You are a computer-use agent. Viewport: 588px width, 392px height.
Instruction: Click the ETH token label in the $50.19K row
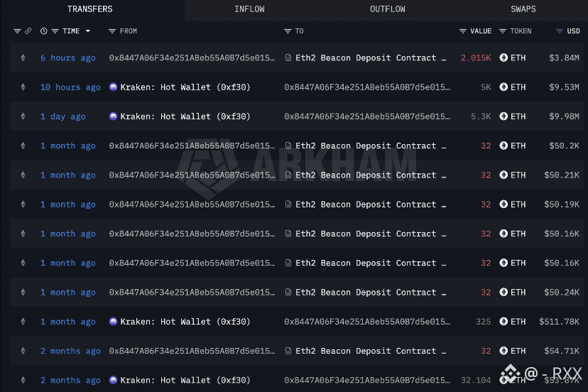(518, 204)
